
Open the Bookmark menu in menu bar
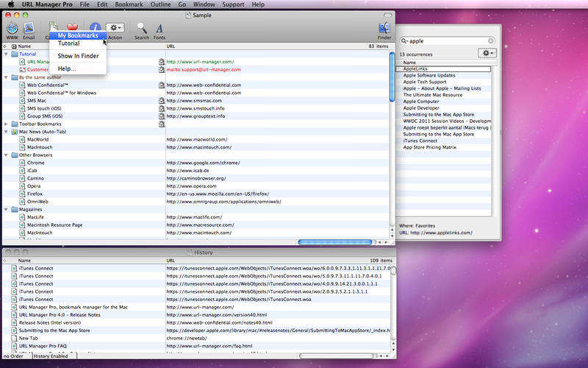(129, 4)
